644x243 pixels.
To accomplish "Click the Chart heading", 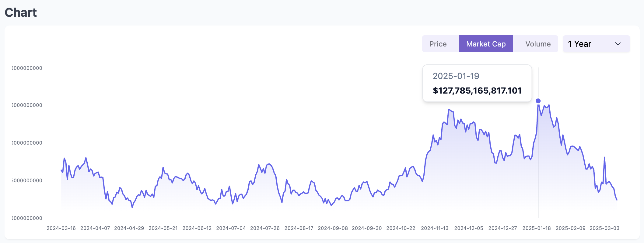I will 21,12.
